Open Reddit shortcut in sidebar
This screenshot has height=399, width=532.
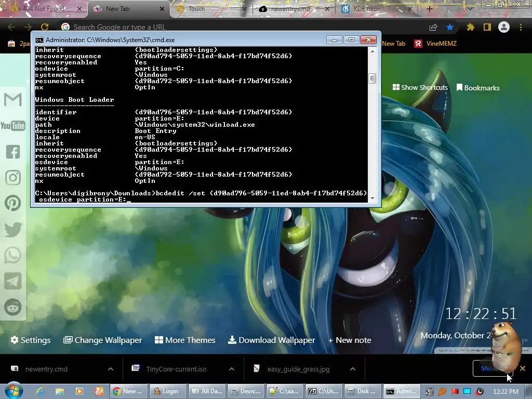13,307
